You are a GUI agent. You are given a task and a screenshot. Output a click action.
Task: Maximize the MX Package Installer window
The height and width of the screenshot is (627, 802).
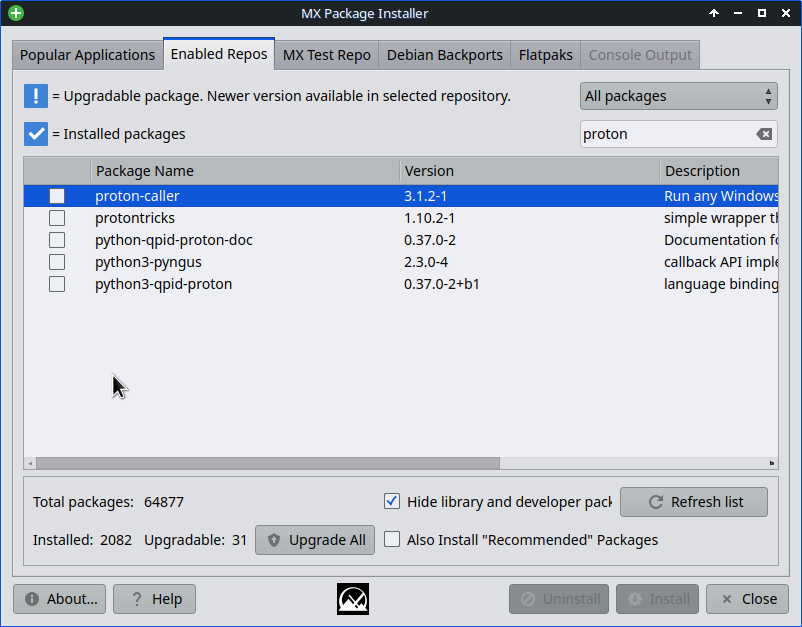click(x=762, y=13)
